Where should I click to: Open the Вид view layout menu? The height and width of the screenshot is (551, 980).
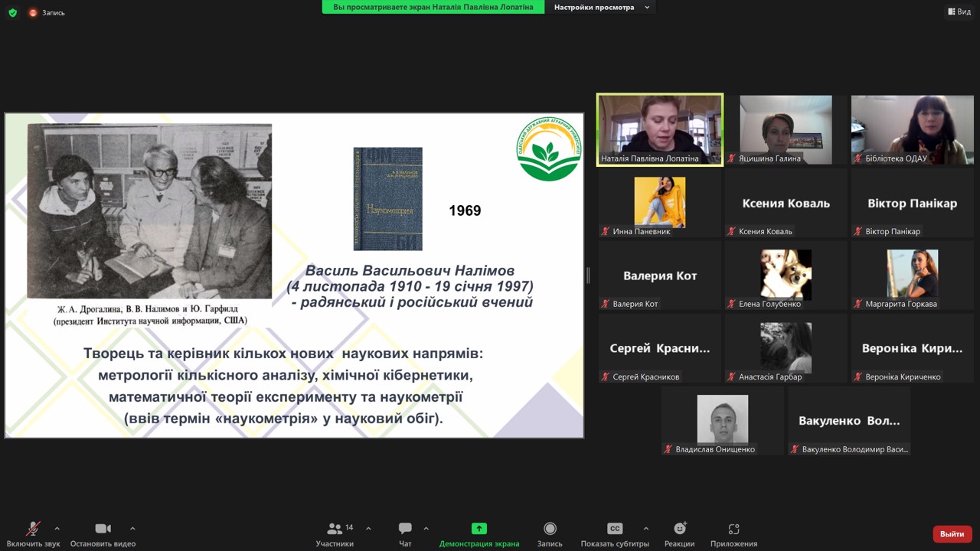click(959, 11)
